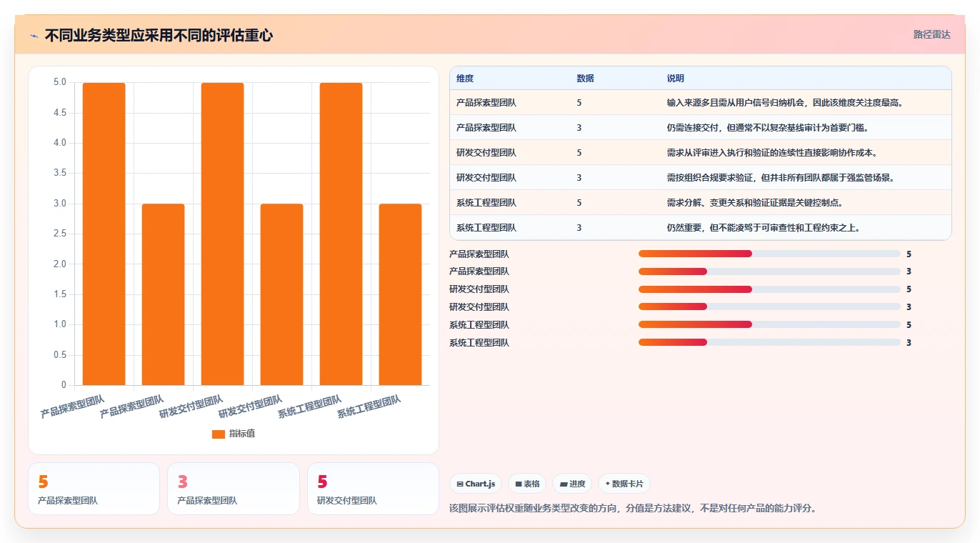Viewport: 980px width, 543px height.
Task: Open the data card showing 5 研发交付型团队
Action: pyautogui.click(x=373, y=489)
